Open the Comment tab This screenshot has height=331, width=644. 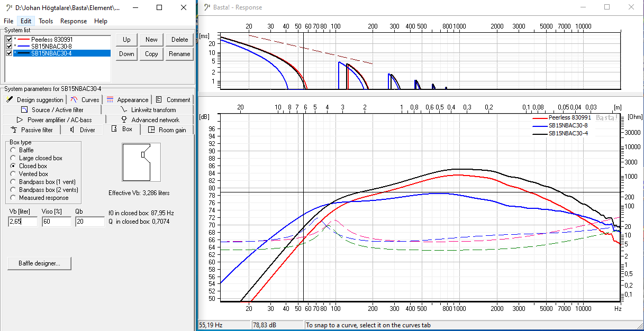click(173, 99)
